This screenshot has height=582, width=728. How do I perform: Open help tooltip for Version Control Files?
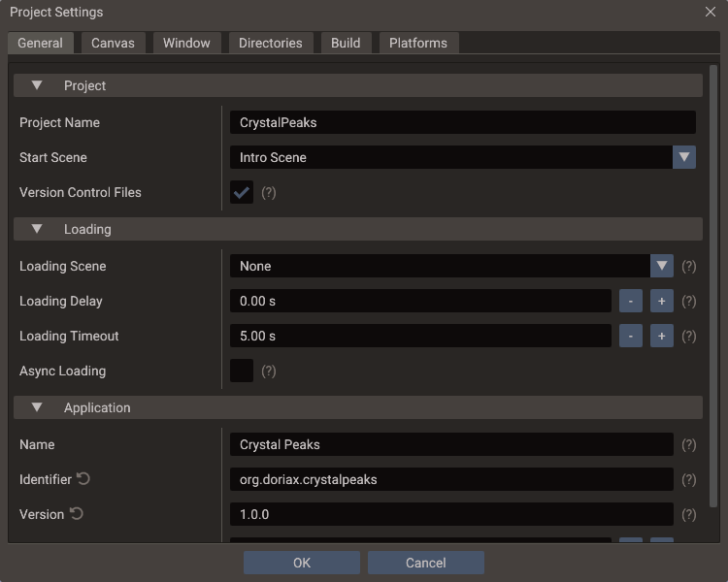coord(268,193)
